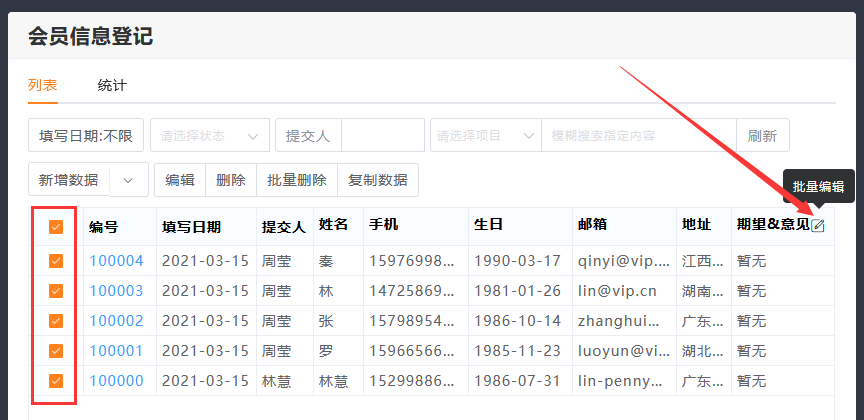Switch to the 统计 tab
Screen dimensions: 864x420
pos(112,86)
